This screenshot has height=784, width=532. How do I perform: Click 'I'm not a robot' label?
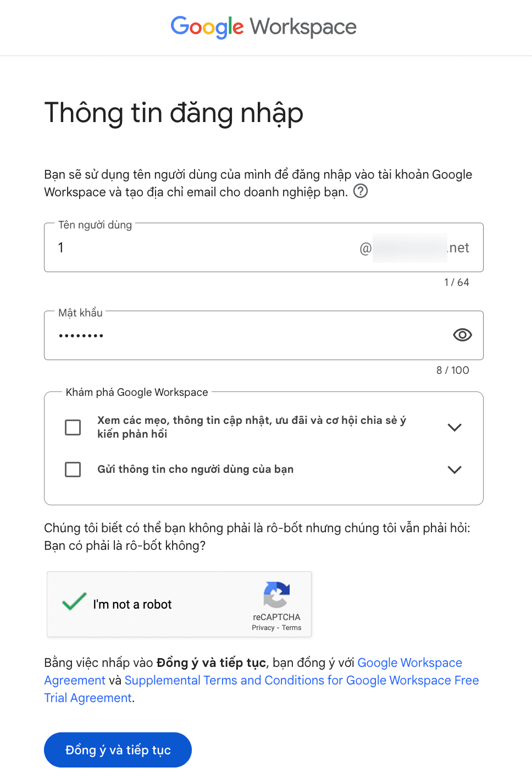[x=132, y=605]
